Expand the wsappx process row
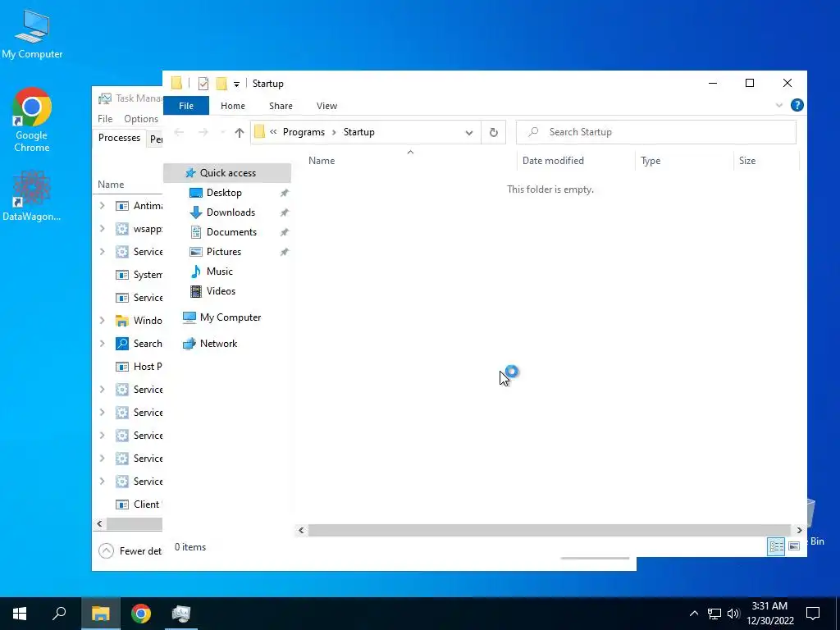This screenshot has height=630, width=840. click(103, 229)
